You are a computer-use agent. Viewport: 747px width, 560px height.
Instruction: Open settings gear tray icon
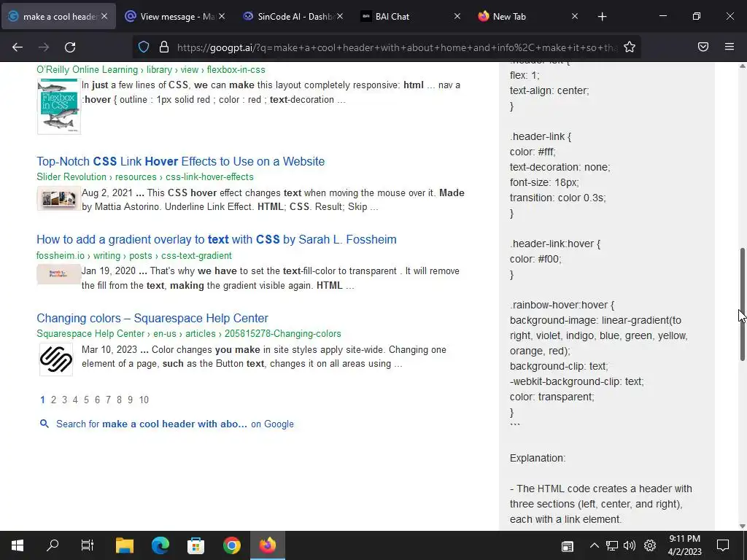(650, 545)
